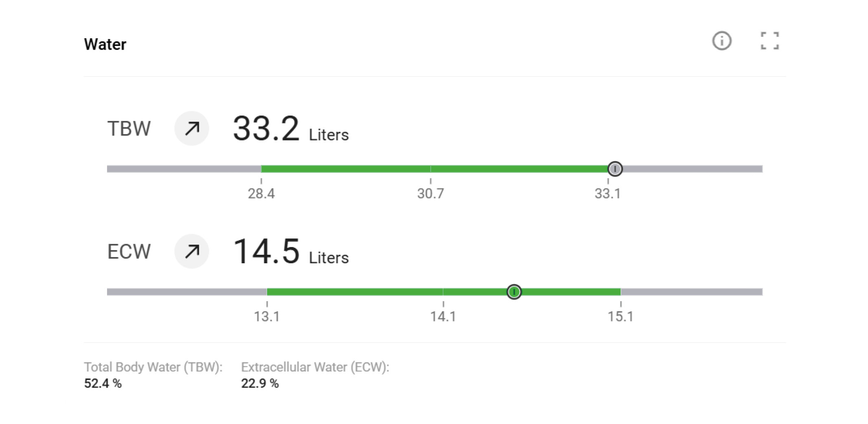Click the 15.1 tick on ECW scale
This screenshot has height=424, width=868.
(x=621, y=316)
